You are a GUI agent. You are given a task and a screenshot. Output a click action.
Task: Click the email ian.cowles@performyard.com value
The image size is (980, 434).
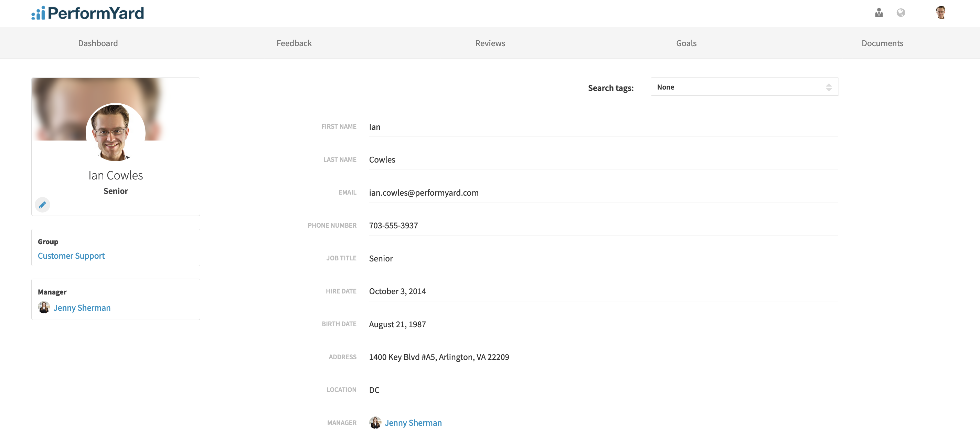(424, 193)
